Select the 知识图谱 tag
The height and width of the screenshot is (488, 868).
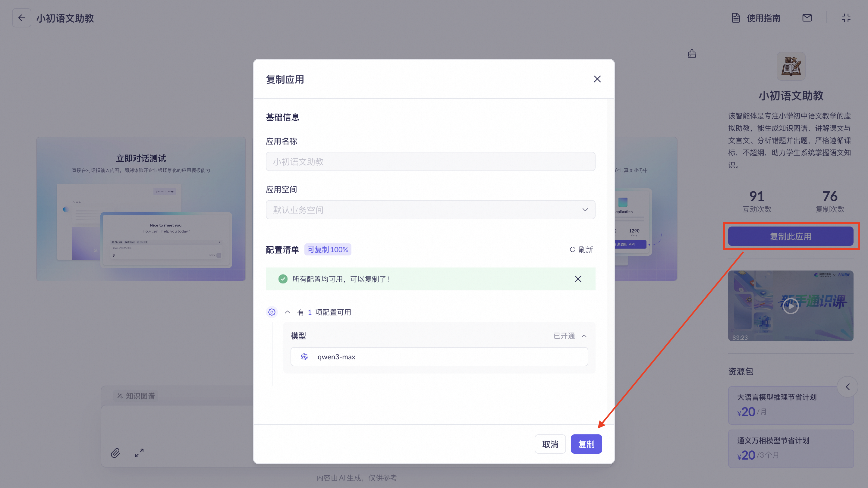coord(136,396)
